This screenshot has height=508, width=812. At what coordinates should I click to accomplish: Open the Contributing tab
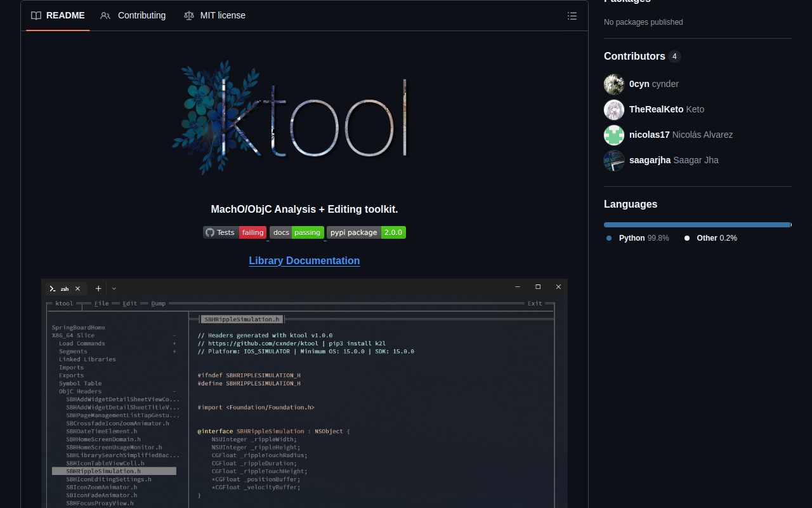tap(133, 15)
